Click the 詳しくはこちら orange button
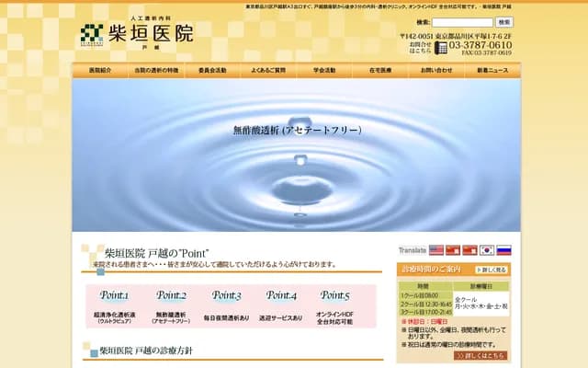 480,355
